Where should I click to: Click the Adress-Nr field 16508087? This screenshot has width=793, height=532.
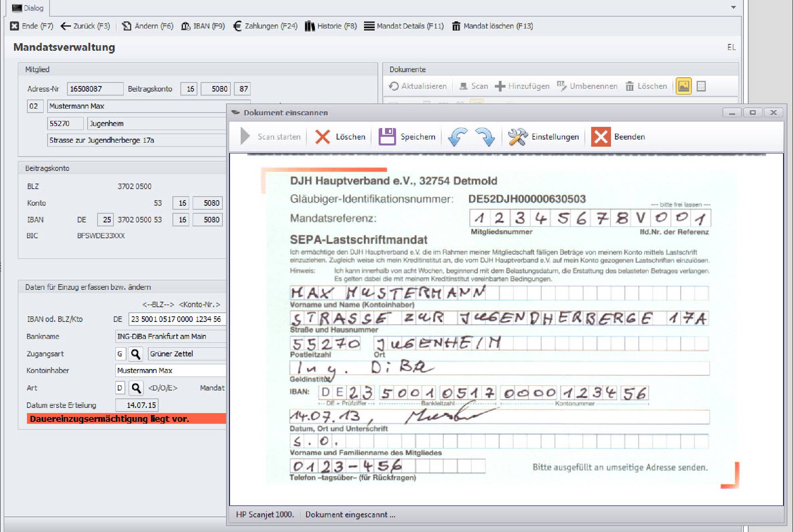(95, 89)
